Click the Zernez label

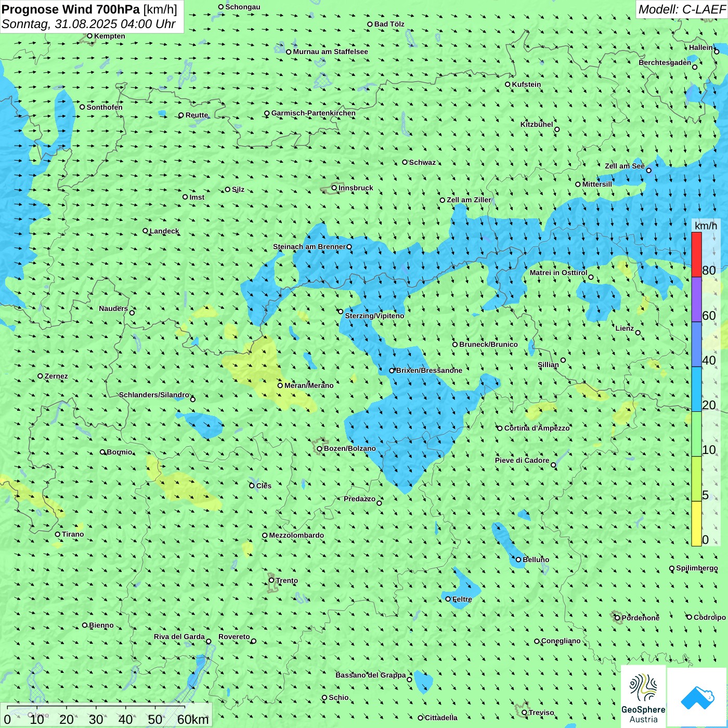click(x=56, y=376)
